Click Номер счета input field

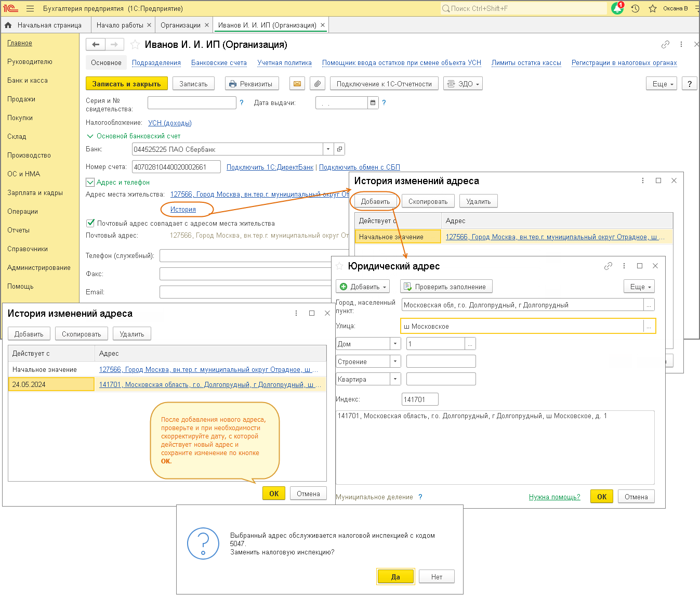tap(176, 167)
